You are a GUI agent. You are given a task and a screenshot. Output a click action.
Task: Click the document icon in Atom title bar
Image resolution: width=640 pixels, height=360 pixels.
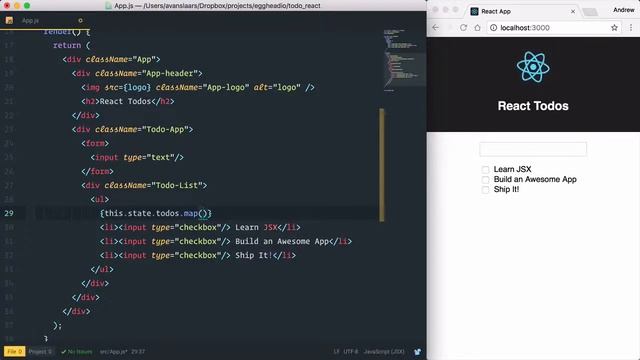point(109,6)
